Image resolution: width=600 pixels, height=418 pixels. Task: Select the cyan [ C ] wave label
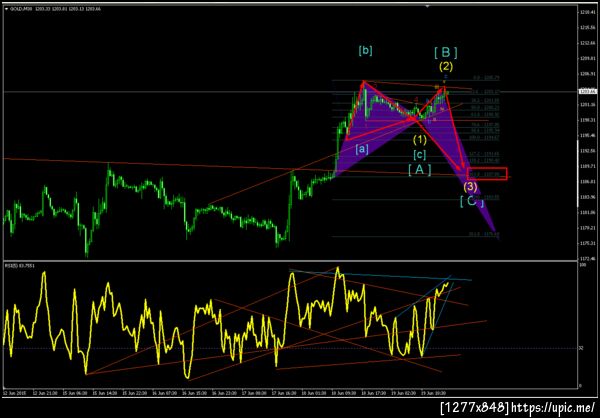[472, 201]
